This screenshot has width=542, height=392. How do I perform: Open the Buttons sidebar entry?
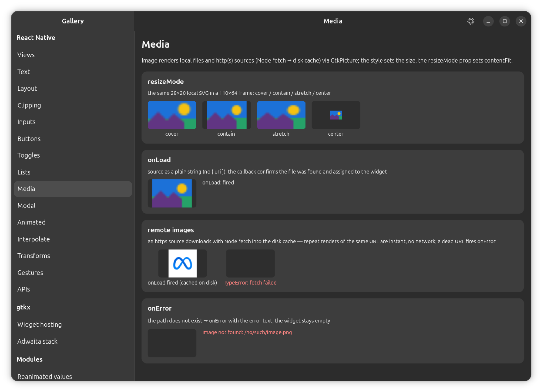pos(73,139)
